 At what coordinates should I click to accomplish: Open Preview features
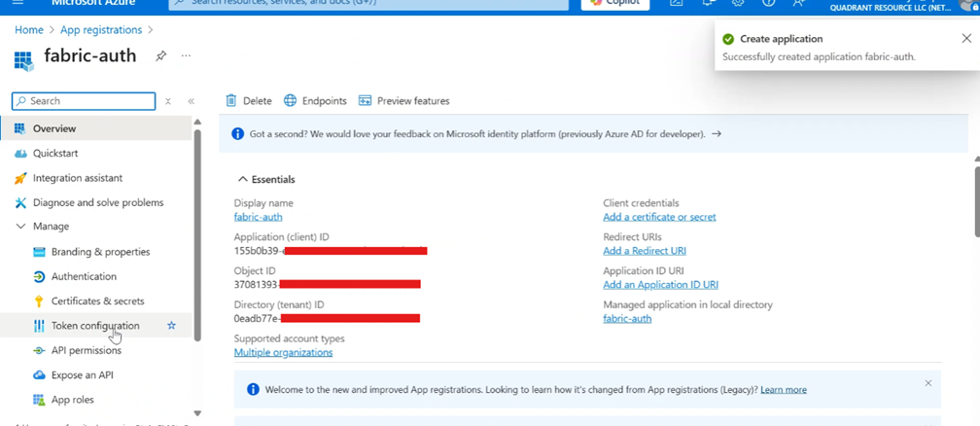click(403, 101)
